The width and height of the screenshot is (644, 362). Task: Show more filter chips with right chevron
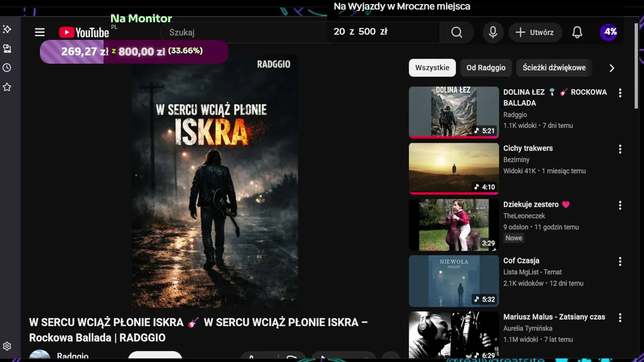tap(612, 68)
